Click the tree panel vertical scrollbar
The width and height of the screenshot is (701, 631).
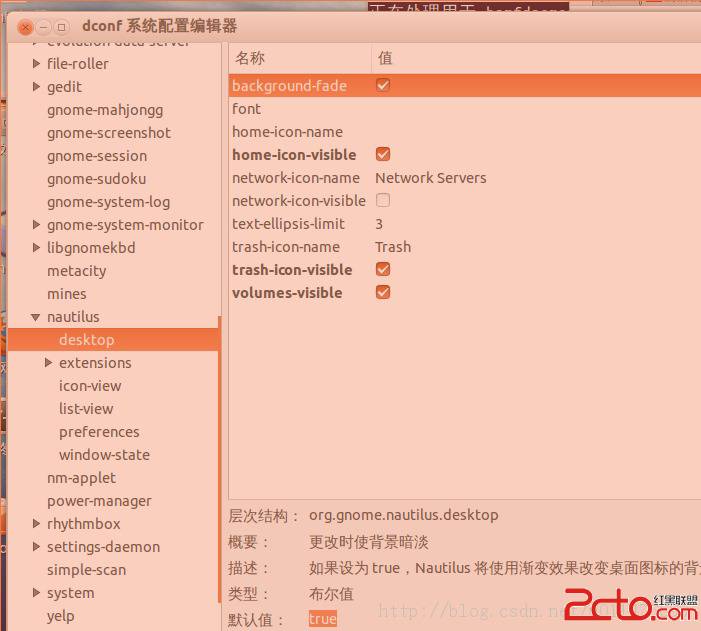pos(220,459)
